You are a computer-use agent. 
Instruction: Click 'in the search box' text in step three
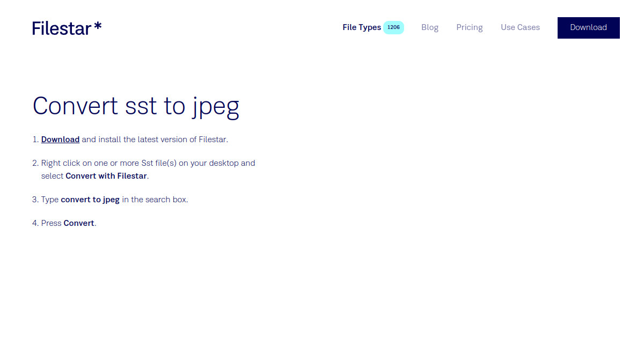155,200
